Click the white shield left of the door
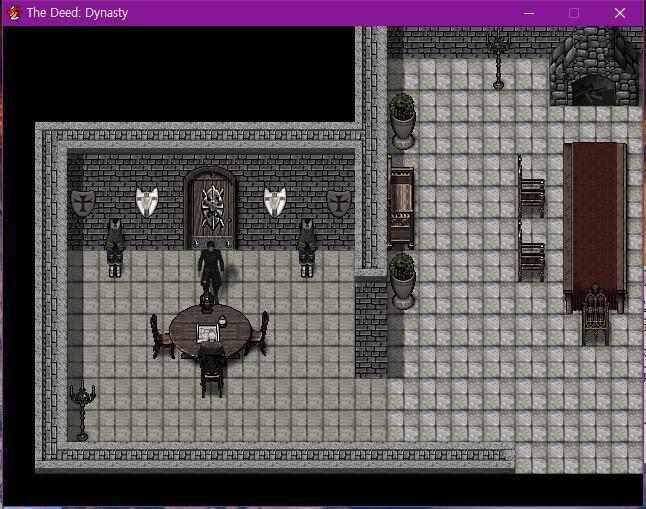Image resolution: width=646 pixels, height=509 pixels. coord(147,202)
